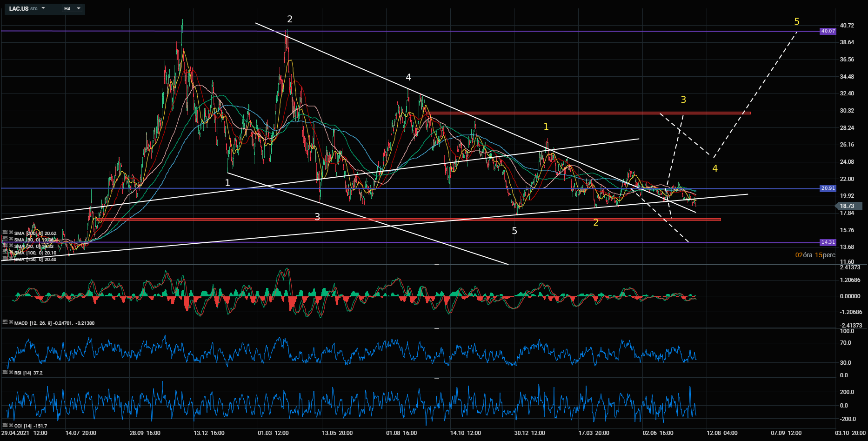Remove the MACD indicator
The image size is (868, 441).
tap(11, 322)
